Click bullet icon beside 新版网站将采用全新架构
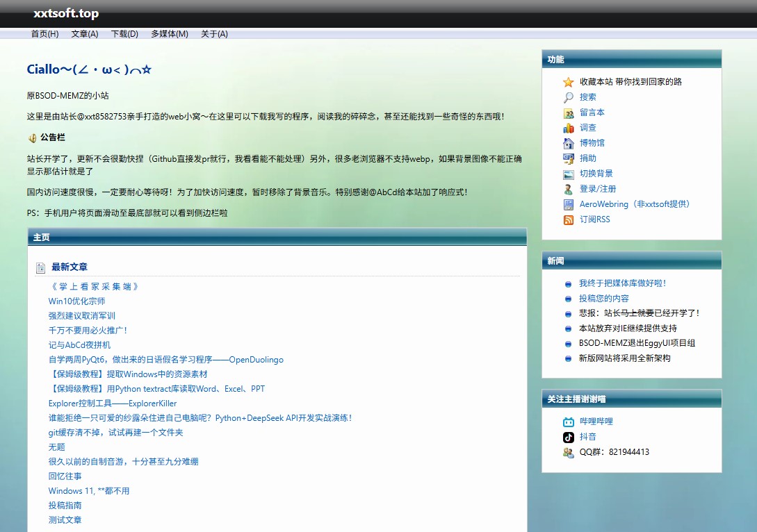Screen dimensions: 757x532 568,359
